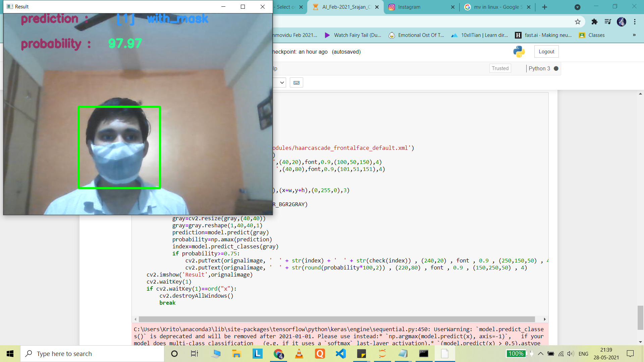Open a new Chrome tab

(x=545, y=7)
